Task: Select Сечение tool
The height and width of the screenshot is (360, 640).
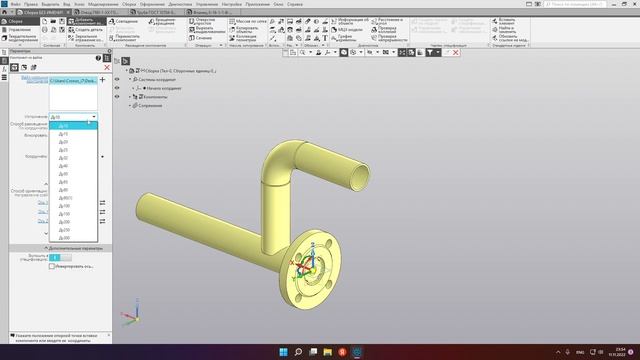Action: coord(200,38)
